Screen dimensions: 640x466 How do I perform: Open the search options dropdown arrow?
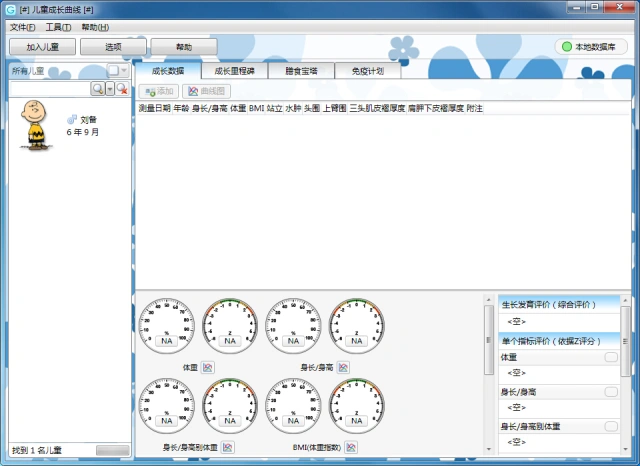click(x=110, y=89)
